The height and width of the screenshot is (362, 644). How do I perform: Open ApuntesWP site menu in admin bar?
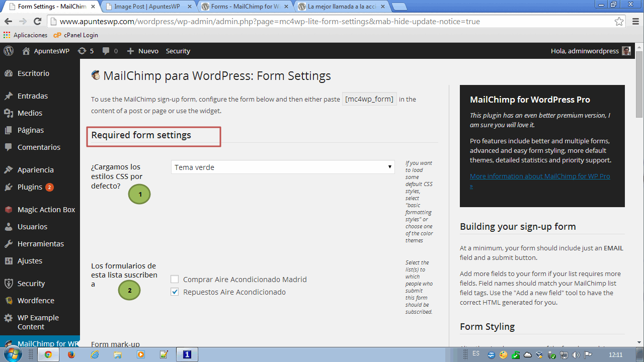point(46,51)
